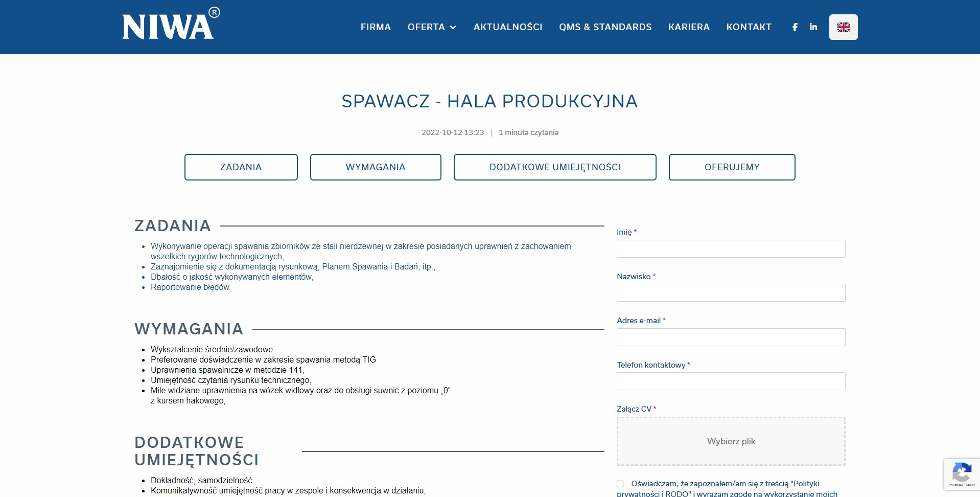
Task: Click the OFERUJEMY button
Action: click(x=732, y=167)
